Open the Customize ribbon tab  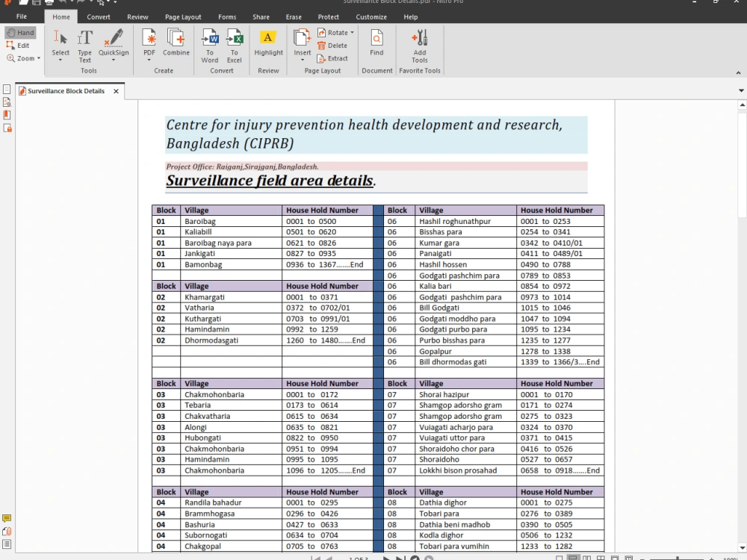pos(371,16)
